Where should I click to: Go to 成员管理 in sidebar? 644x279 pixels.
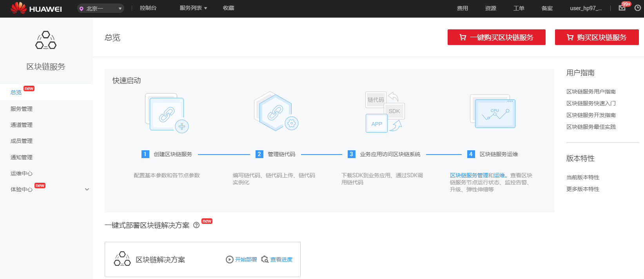pos(22,141)
